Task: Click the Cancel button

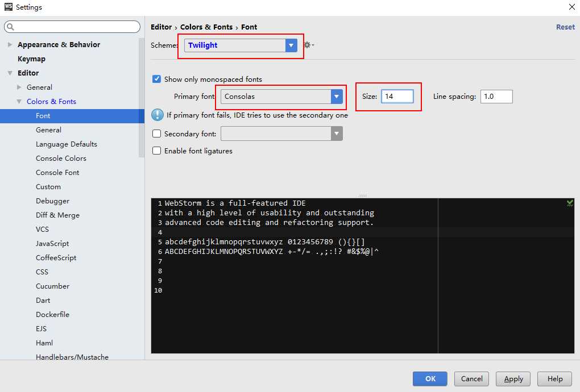Action: pos(471,379)
